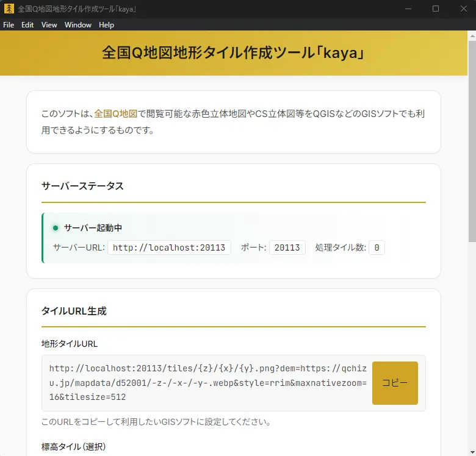Click the 処理タイル数: label

(341, 248)
